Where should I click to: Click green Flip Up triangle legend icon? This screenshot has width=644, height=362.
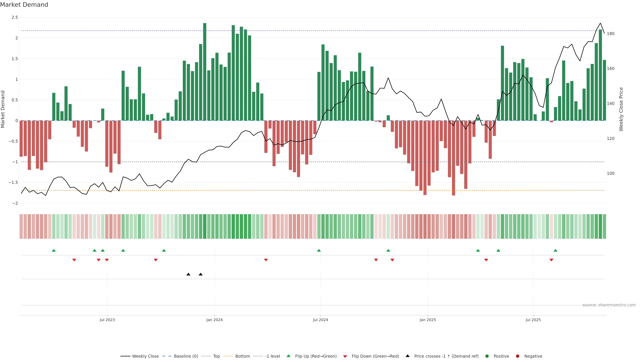pyautogui.click(x=288, y=356)
